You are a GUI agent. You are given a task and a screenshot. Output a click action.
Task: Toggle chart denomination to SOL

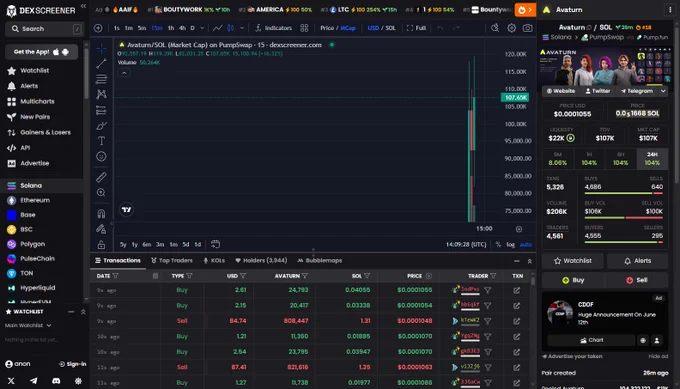coord(390,28)
